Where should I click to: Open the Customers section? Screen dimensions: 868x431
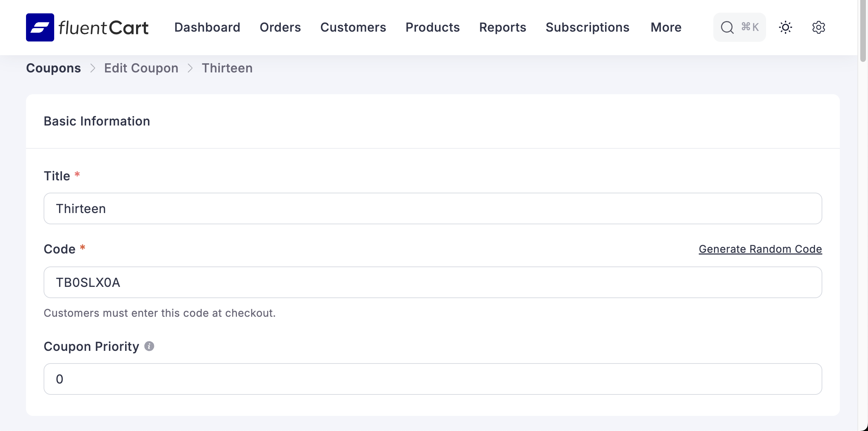(353, 27)
